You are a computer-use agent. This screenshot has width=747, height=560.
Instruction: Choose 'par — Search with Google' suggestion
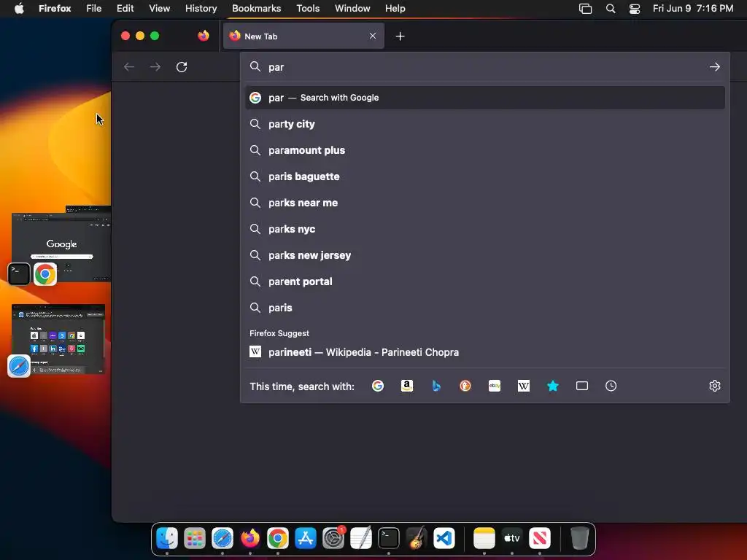coord(485,98)
